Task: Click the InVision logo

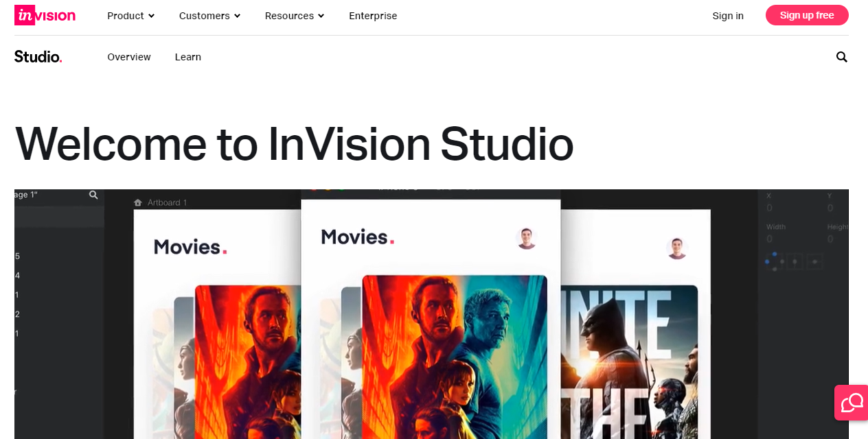Action: (x=45, y=16)
